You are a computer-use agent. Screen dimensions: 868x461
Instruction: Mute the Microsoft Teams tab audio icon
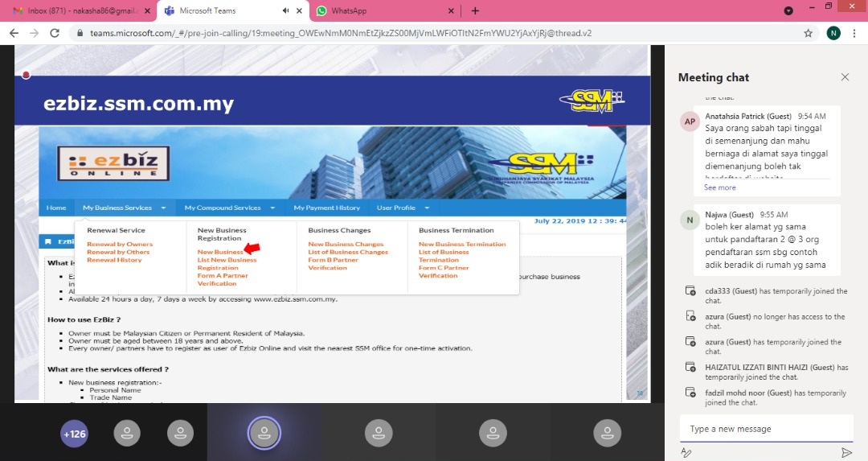pyautogui.click(x=287, y=10)
